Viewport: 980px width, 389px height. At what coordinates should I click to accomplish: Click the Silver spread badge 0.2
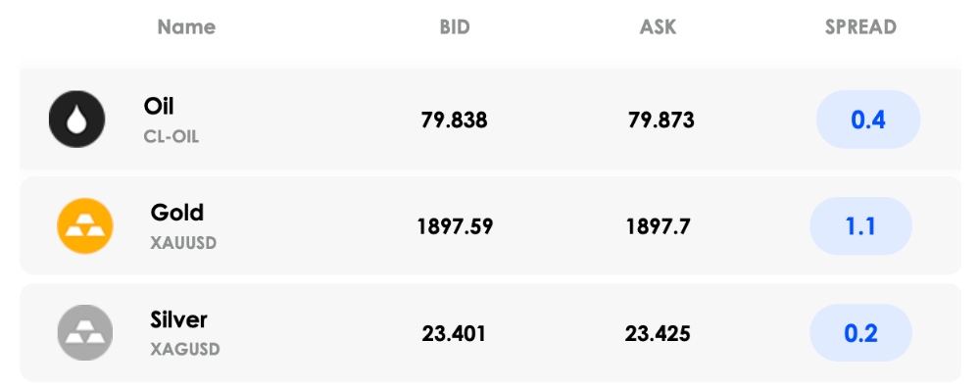(860, 333)
